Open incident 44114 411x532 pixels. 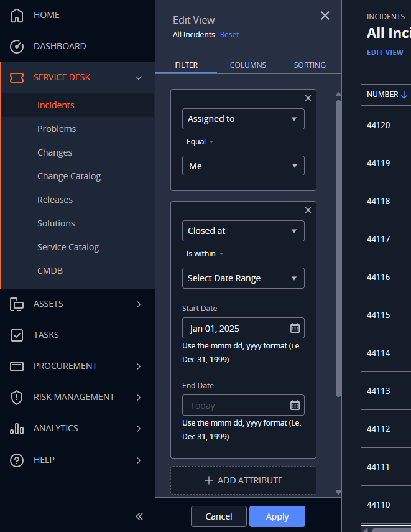tap(378, 353)
